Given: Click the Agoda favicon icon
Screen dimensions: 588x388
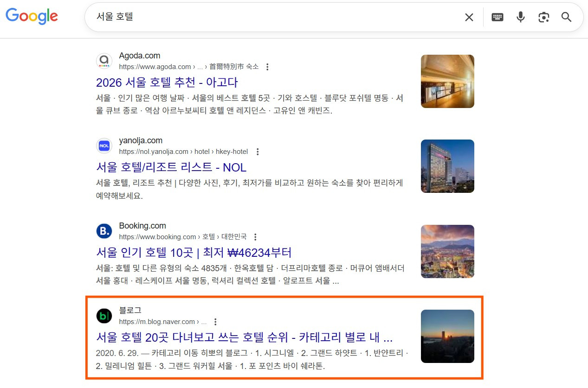Looking at the screenshot, I should pos(104,61).
